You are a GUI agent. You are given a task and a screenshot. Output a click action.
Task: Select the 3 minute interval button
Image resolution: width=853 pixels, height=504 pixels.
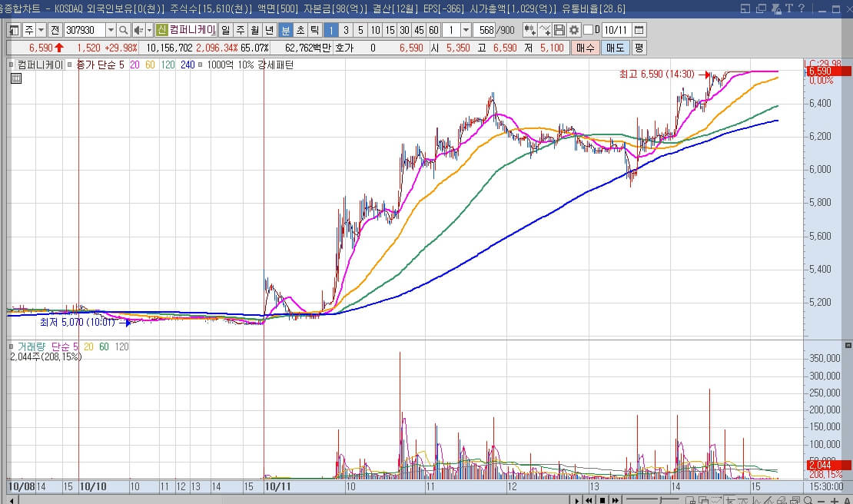click(x=346, y=30)
